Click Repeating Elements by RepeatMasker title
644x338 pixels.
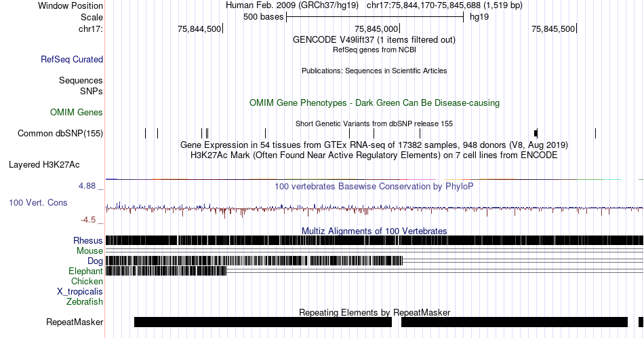click(375, 312)
